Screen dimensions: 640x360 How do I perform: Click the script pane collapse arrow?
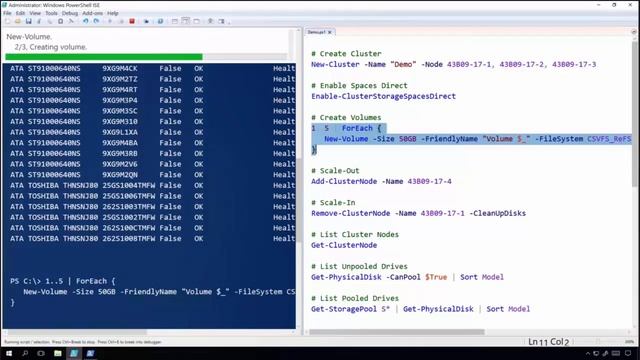[x=634, y=31]
